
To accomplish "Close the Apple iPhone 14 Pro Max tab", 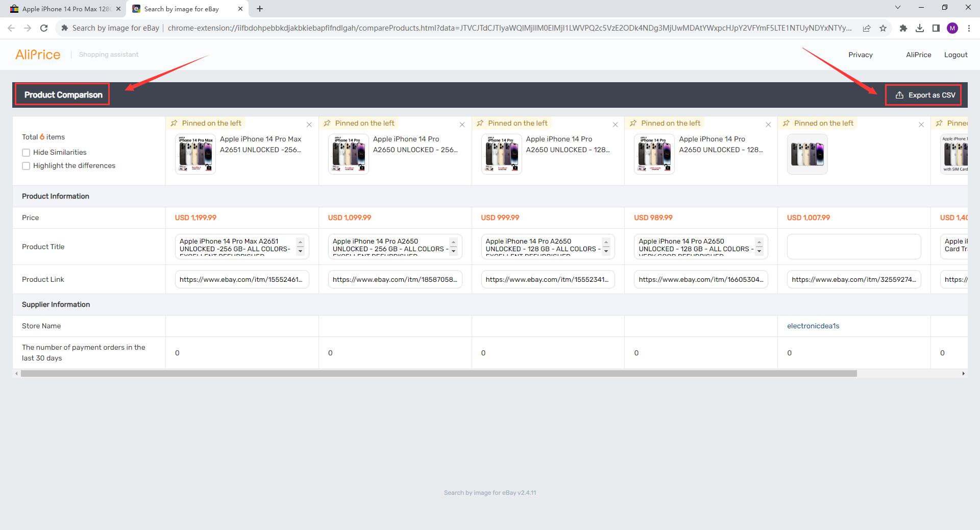I will click(x=118, y=9).
